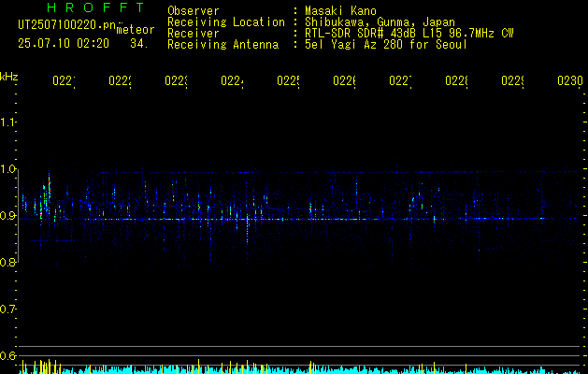Click the 0229 time marker
588x374 pixels.
coord(512,81)
